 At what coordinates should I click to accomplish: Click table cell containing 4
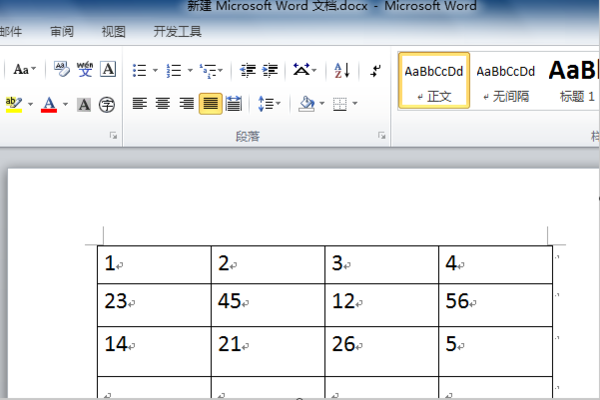point(496,264)
